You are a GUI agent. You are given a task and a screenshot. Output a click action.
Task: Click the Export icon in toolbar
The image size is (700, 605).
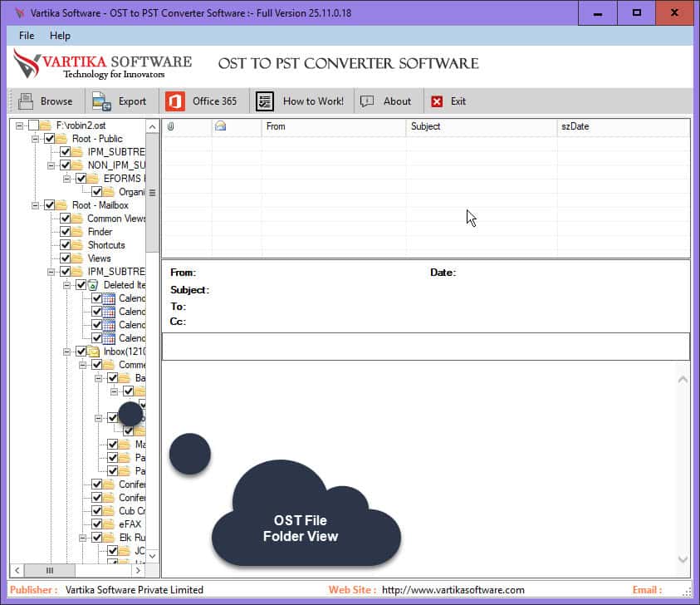pos(101,101)
